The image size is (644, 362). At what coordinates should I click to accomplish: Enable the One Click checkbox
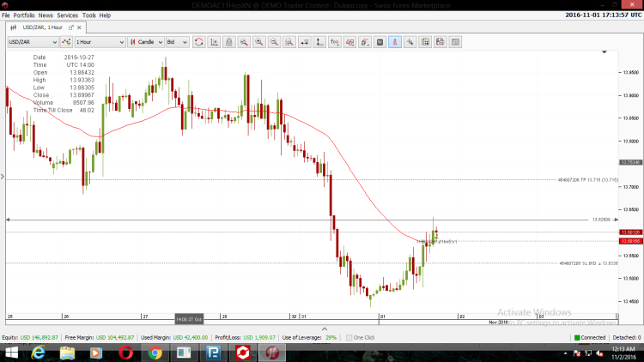pyautogui.click(x=349, y=337)
